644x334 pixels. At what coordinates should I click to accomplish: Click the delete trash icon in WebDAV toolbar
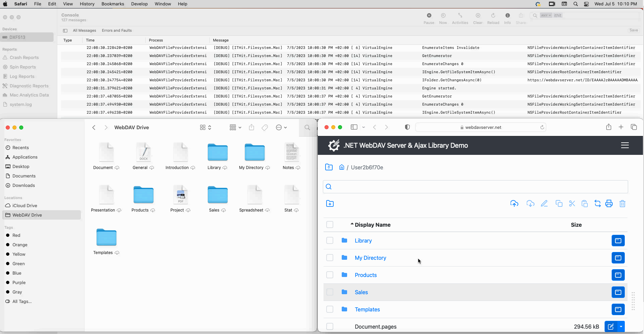(x=622, y=203)
